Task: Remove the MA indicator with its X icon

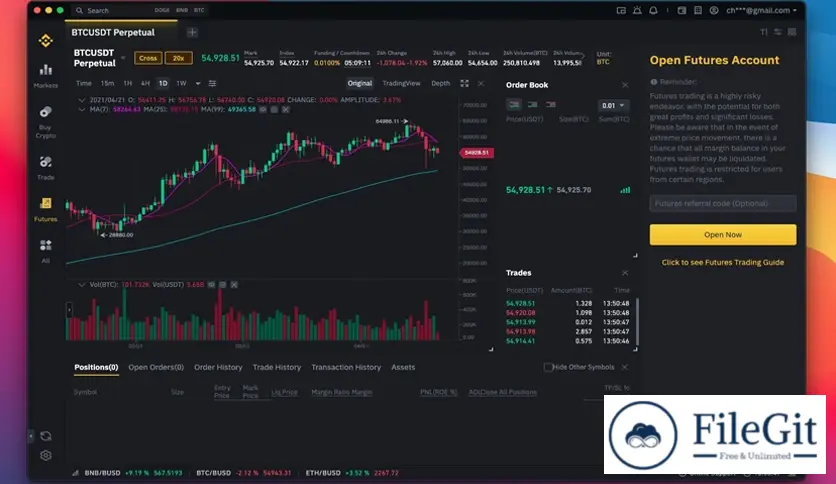Action: point(286,109)
